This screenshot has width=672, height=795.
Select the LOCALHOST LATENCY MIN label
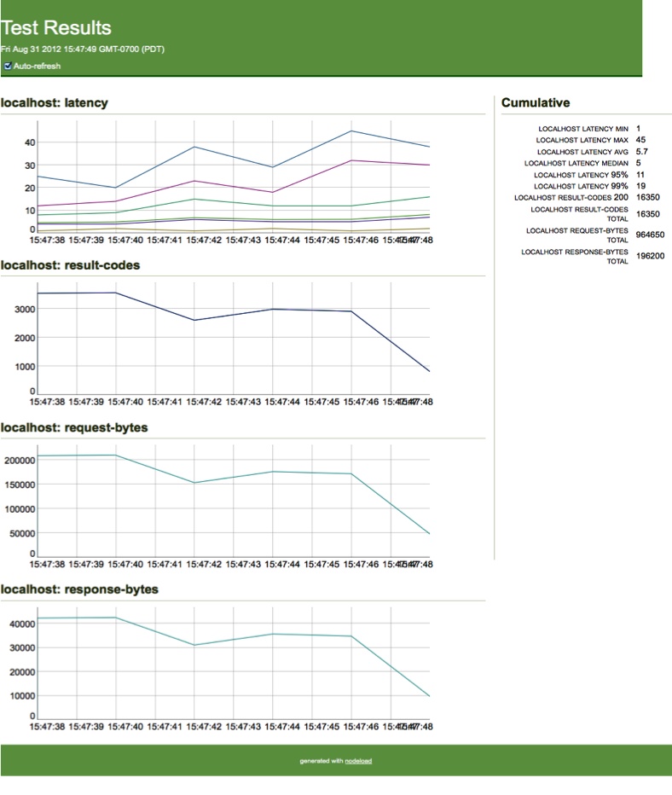[x=583, y=129]
